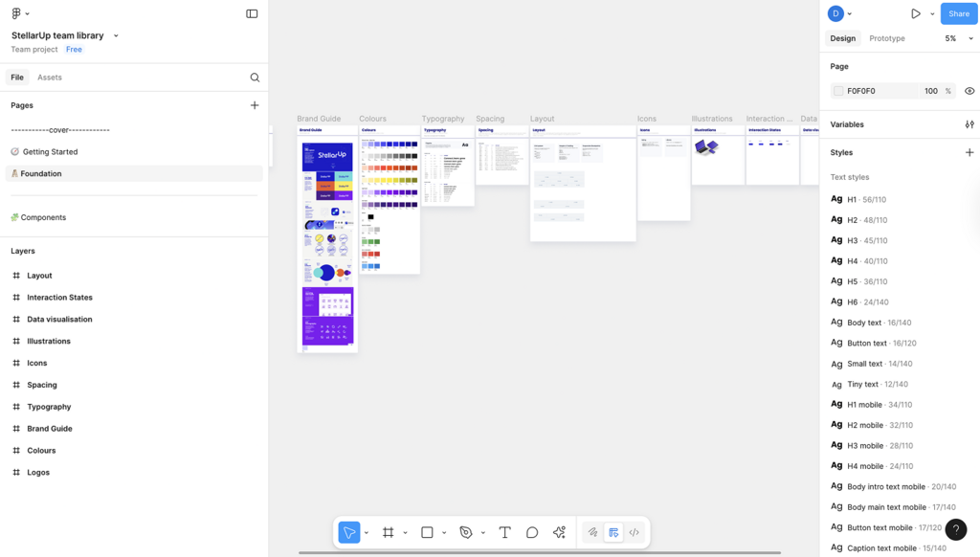
Task: Toggle the left sidebar panel icon
Action: click(x=252, y=13)
